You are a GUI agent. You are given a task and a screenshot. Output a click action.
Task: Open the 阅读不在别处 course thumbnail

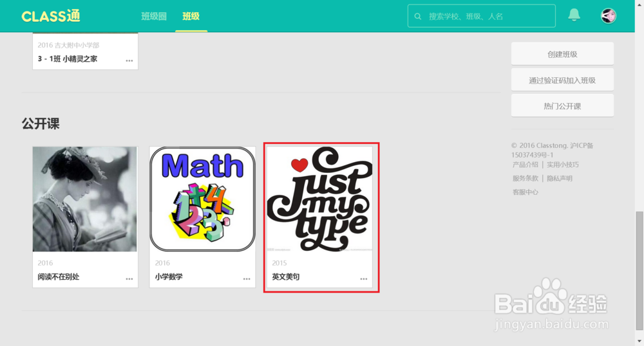coord(85,199)
